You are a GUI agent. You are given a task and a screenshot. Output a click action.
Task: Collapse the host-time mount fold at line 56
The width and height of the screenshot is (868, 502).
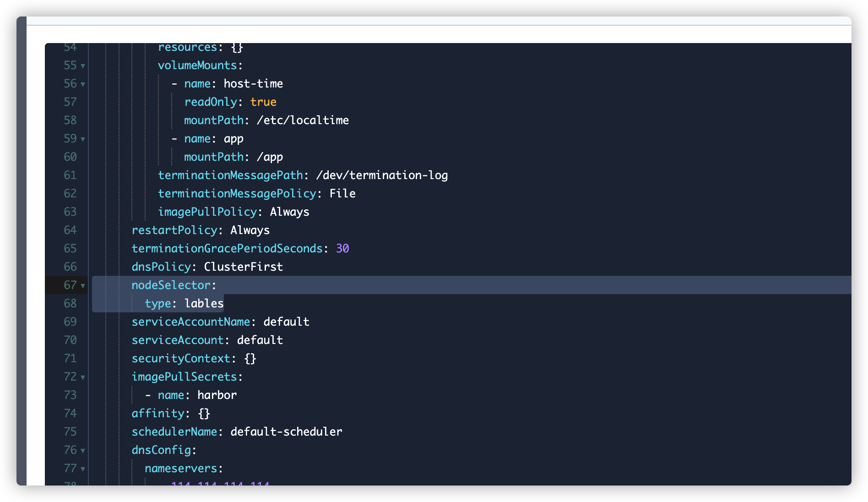click(83, 84)
